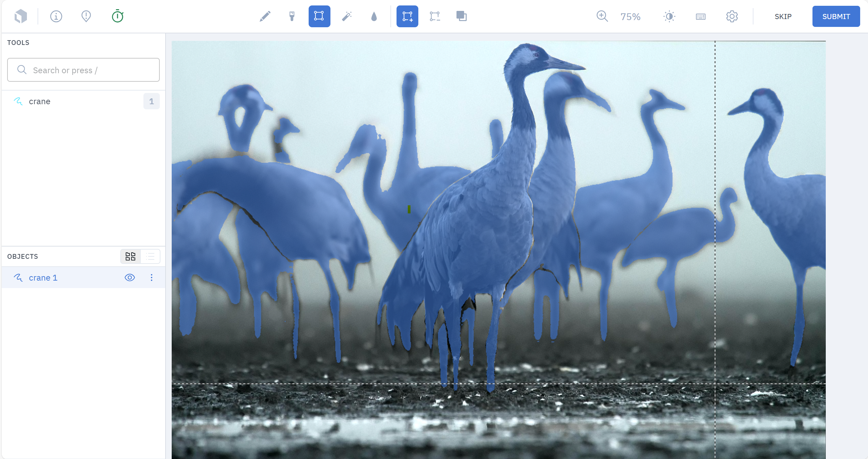Image resolution: width=868 pixels, height=459 pixels.
Task: Open the zoom magnifier control
Action: tap(602, 16)
